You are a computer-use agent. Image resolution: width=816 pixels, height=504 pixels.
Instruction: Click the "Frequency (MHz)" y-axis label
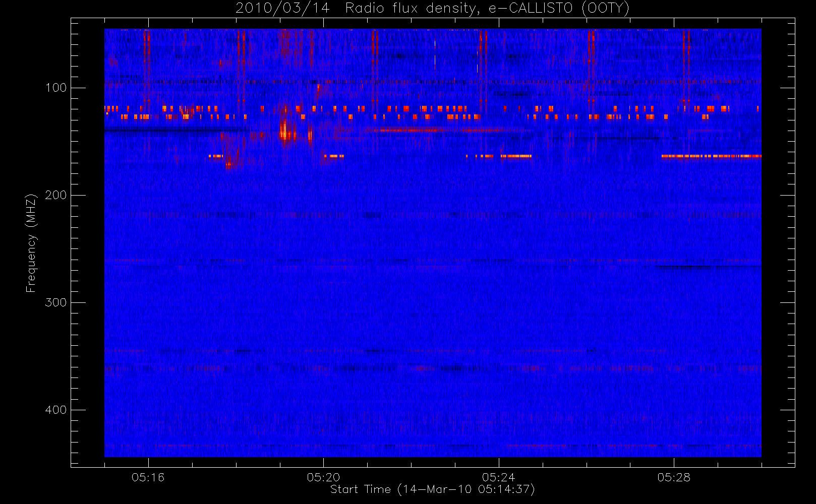point(31,243)
